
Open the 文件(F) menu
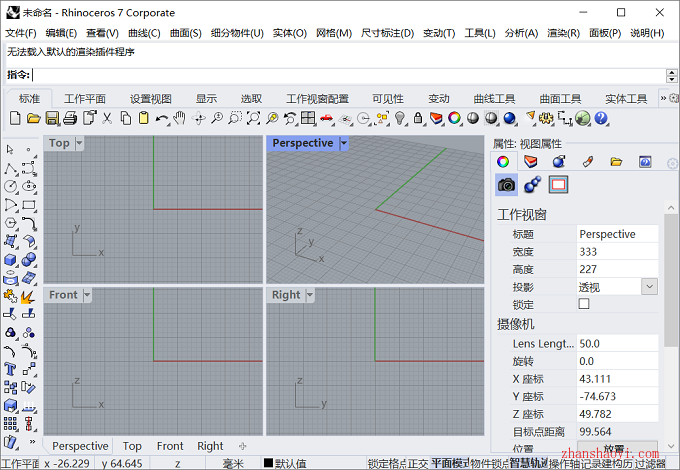coord(20,33)
